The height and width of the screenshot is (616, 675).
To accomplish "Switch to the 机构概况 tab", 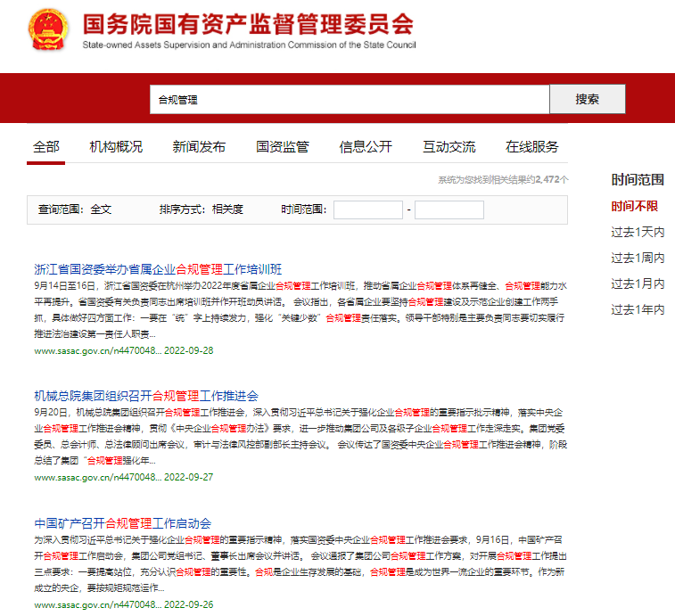I will [116, 147].
